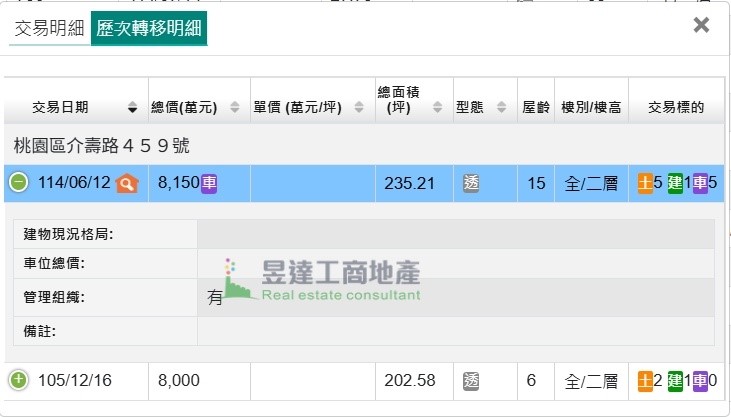The image size is (731, 417).
Task: Click the magnifier house icon beside 114/06/12
Action: coord(126,183)
